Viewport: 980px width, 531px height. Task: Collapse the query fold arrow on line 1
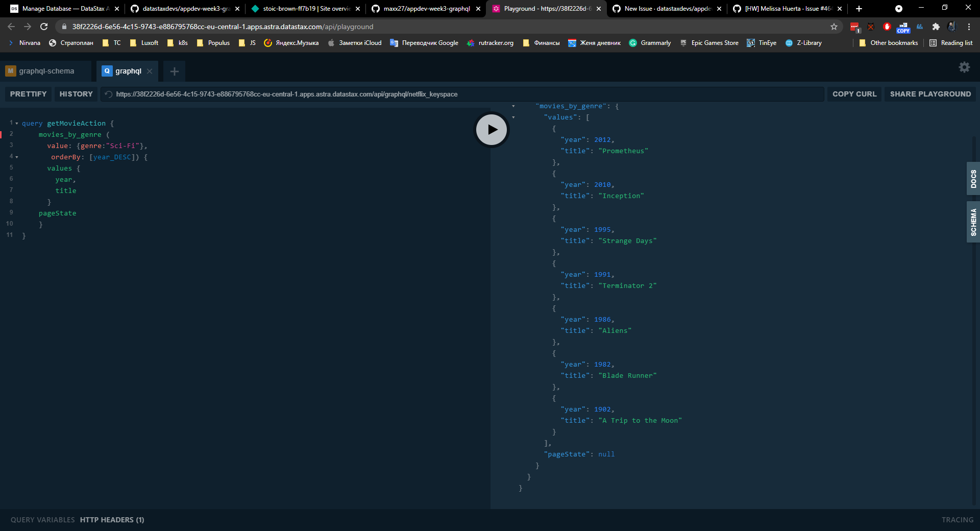tap(16, 123)
